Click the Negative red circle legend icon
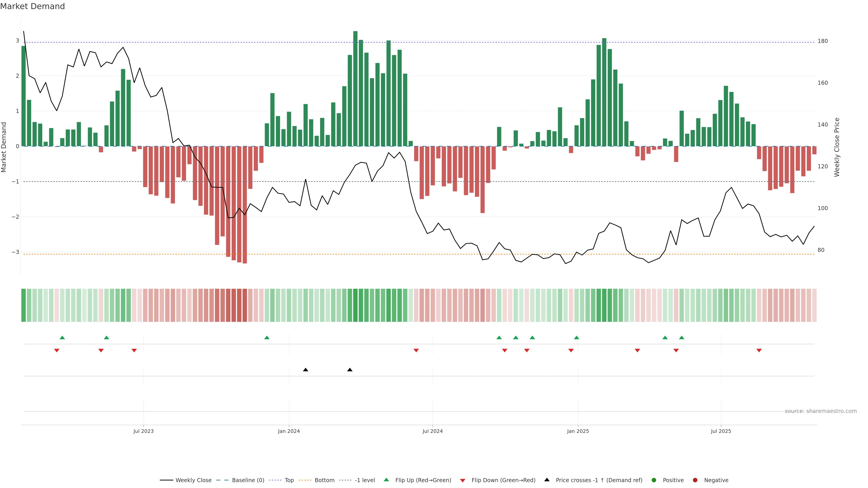Screen dimensions: 868x488 point(695,480)
